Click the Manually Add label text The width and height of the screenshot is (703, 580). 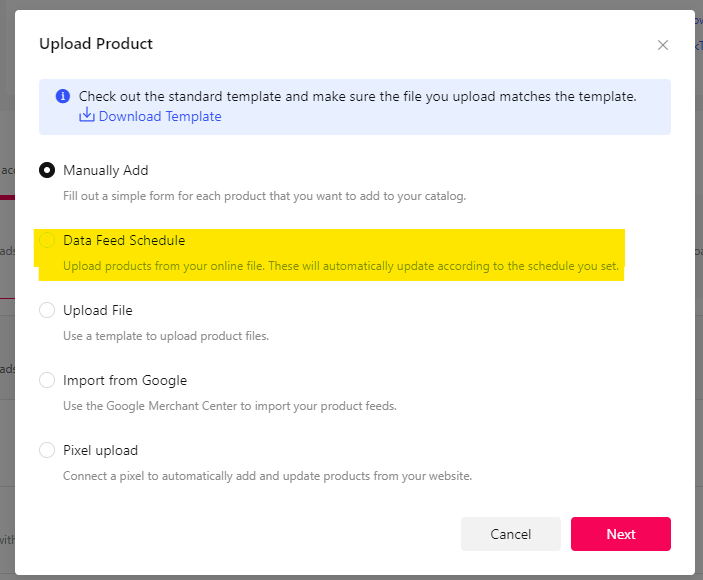[105, 170]
